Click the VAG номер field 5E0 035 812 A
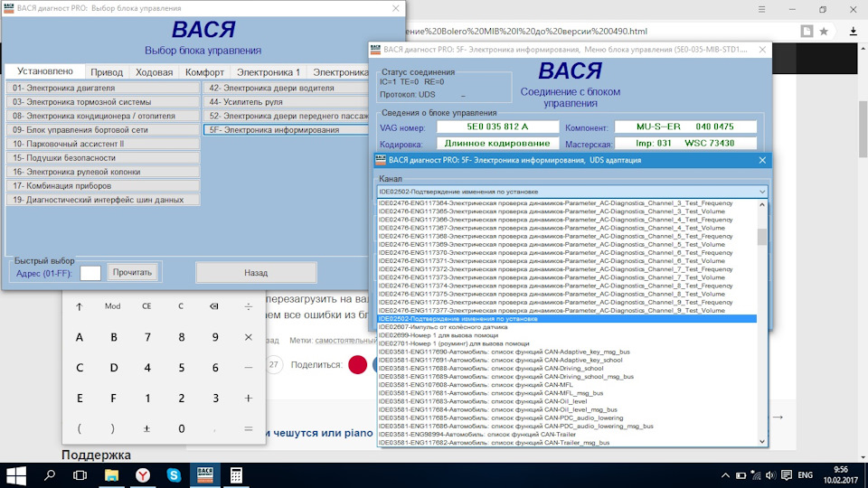The height and width of the screenshot is (488, 868). pyautogui.click(x=497, y=127)
